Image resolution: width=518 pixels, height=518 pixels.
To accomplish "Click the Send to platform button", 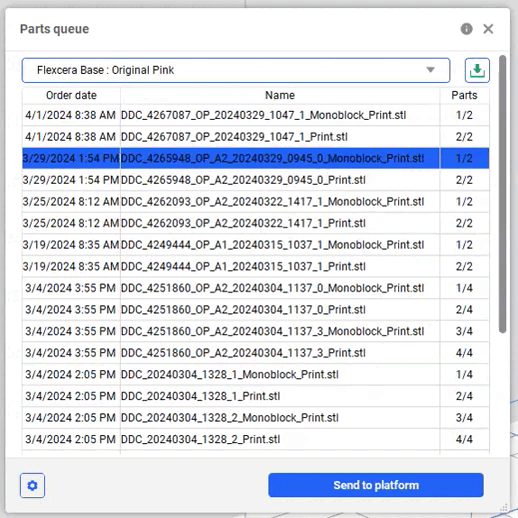I will coord(376,485).
